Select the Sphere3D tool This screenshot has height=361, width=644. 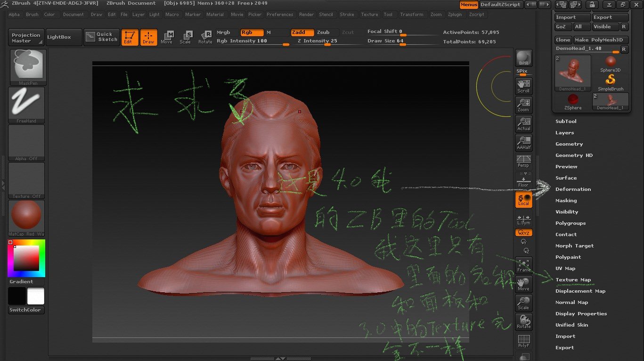pyautogui.click(x=611, y=64)
